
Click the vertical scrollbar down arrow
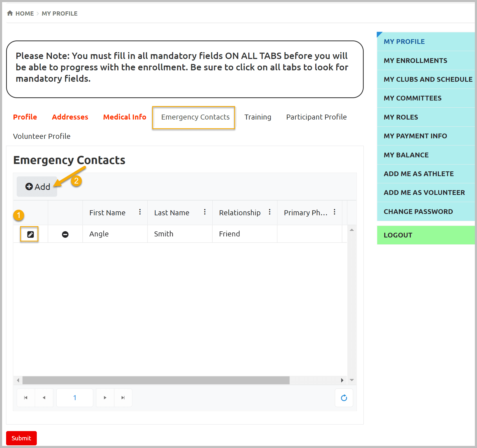(352, 380)
